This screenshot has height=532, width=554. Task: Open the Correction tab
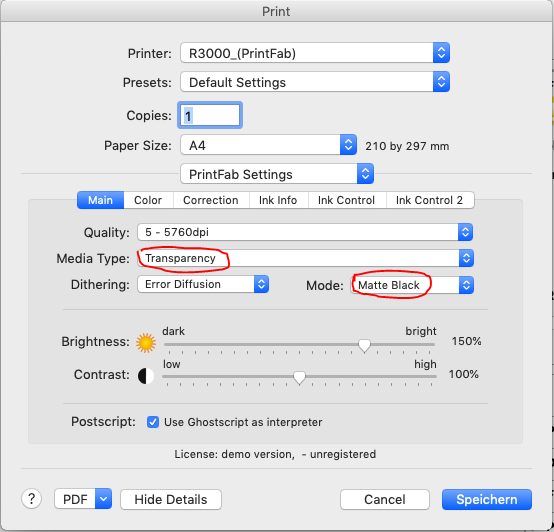(211, 200)
